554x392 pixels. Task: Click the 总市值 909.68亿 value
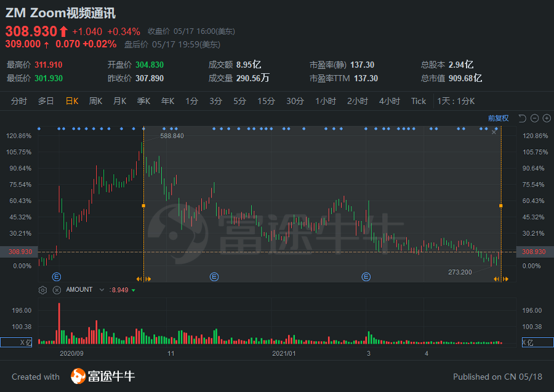[x=465, y=78]
